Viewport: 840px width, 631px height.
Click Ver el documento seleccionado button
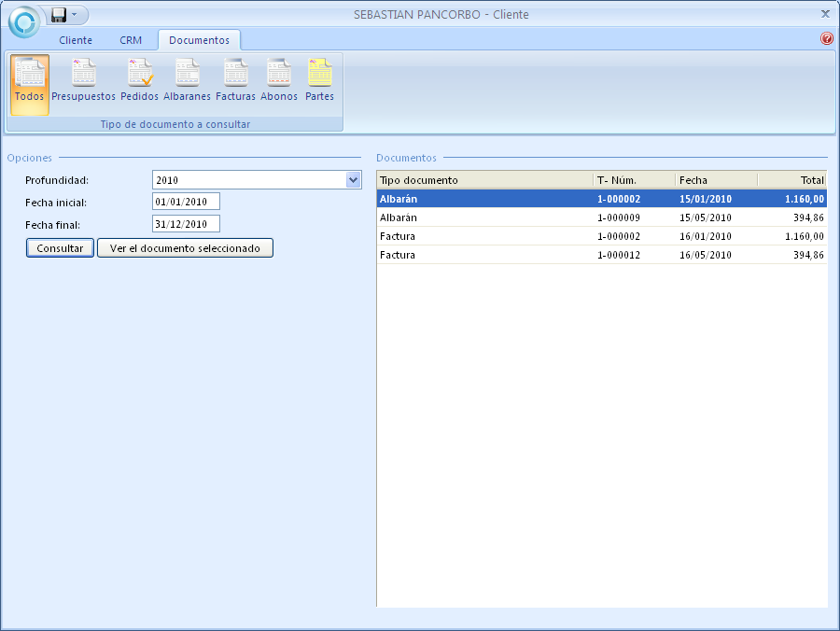click(185, 248)
